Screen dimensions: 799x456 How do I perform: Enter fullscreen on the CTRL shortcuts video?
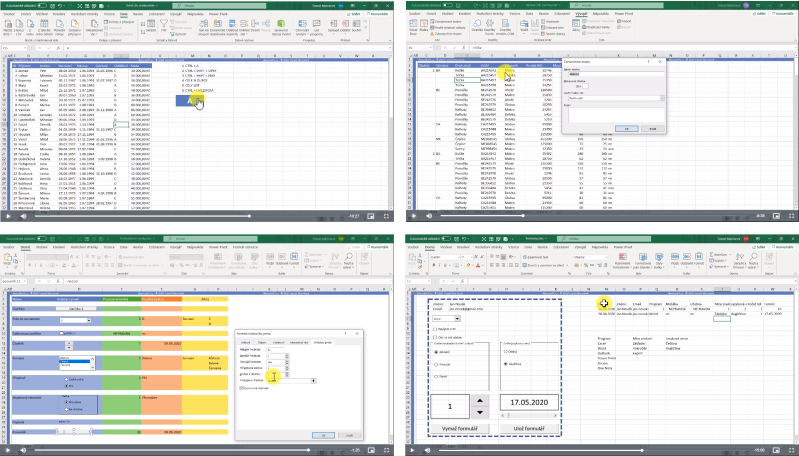point(386,216)
